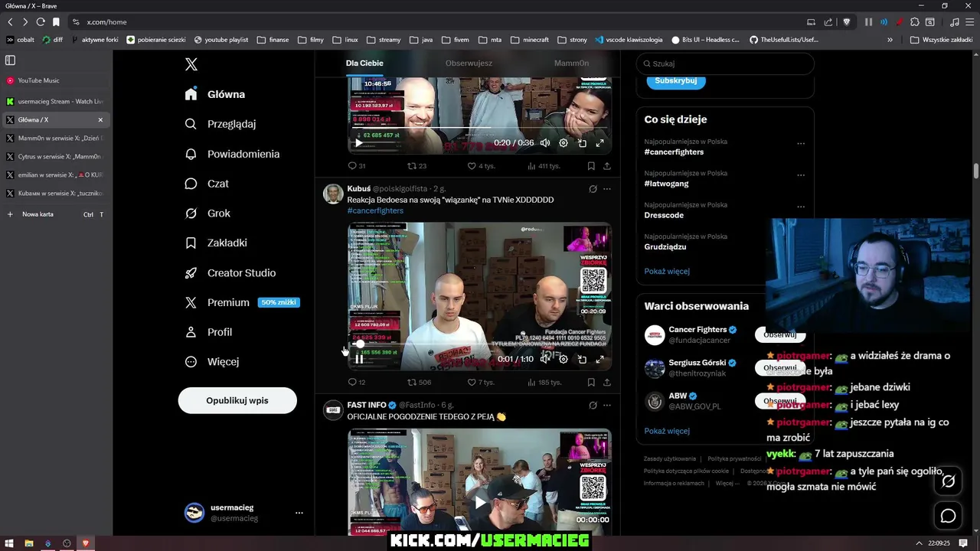
Task: Switch to the YouTube Music browser tab
Action: point(55,80)
